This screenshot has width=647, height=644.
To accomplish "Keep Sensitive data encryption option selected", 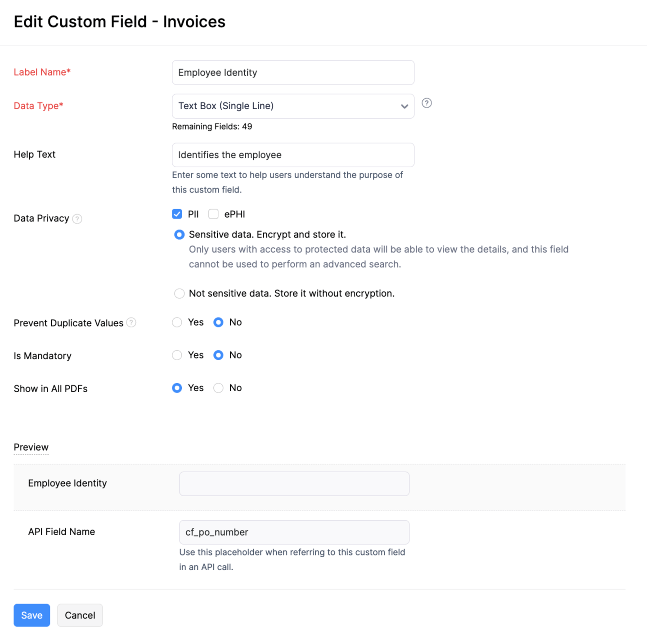I will pos(179,234).
